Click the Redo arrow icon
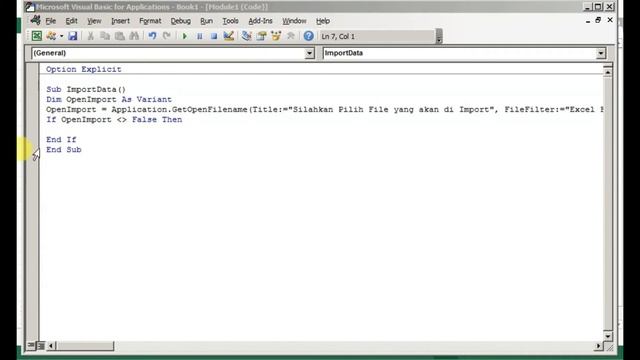Screen dimensions: 640x360 (167, 36)
